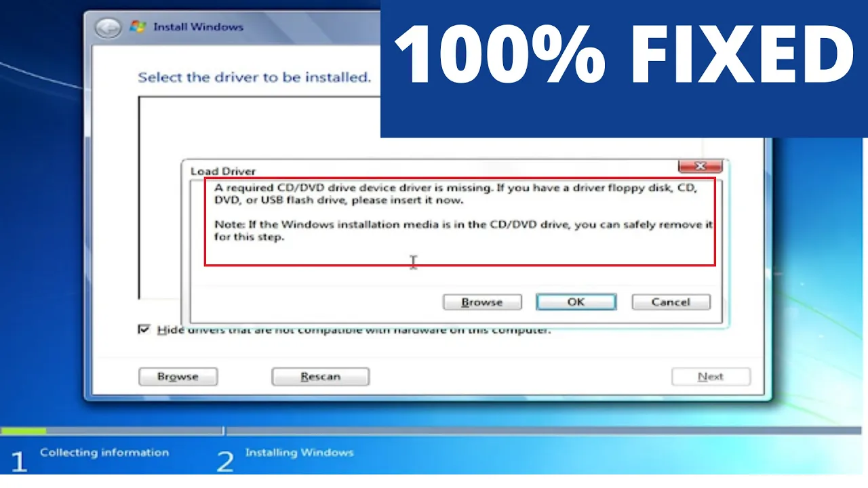Click Browse button in Install Windows window
Screen dimensions: 868x488
[x=178, y=376]
